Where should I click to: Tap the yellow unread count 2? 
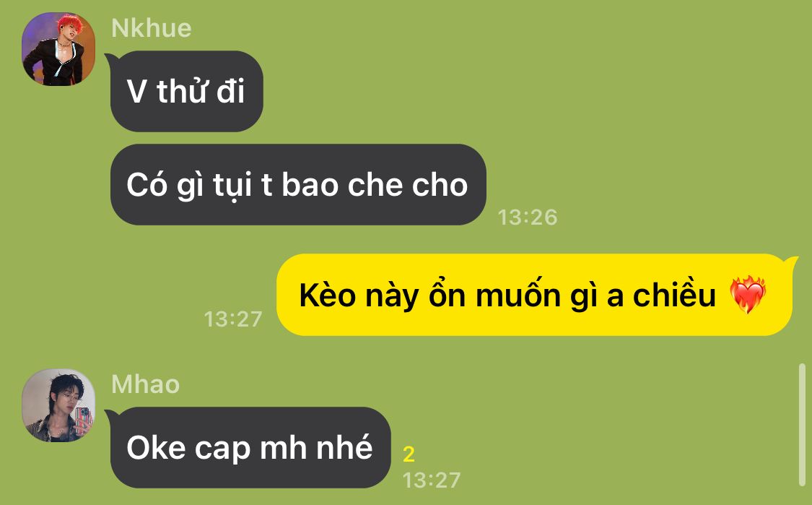(x=409, y=454)
